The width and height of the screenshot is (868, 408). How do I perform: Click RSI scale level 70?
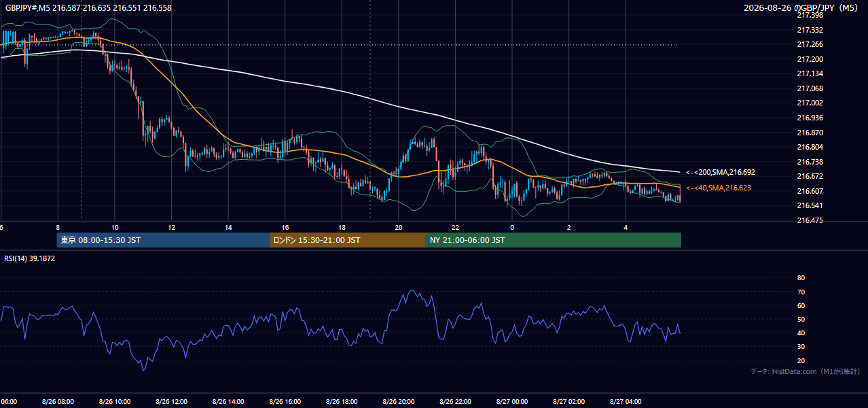pos(801,292)
